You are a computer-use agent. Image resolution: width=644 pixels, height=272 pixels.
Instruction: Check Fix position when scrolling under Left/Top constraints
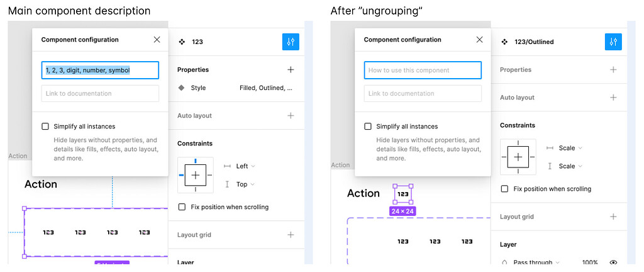click(x=182, y=207)
